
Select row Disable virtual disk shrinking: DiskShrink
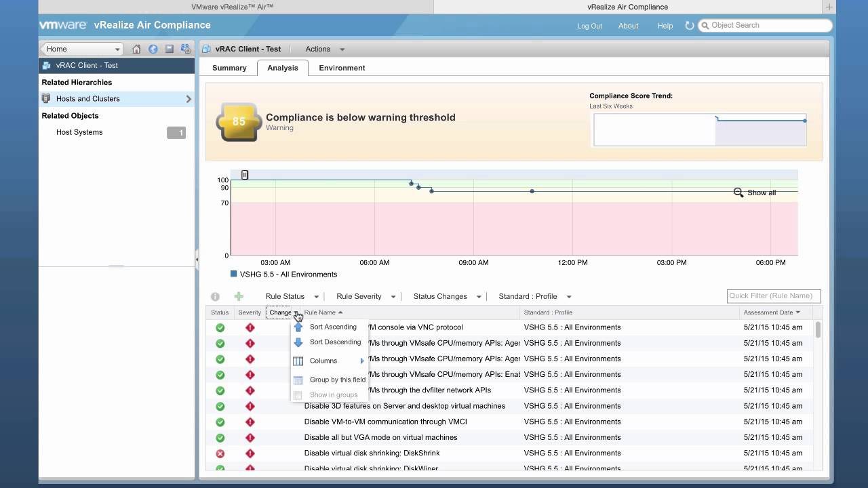(511, 453)
